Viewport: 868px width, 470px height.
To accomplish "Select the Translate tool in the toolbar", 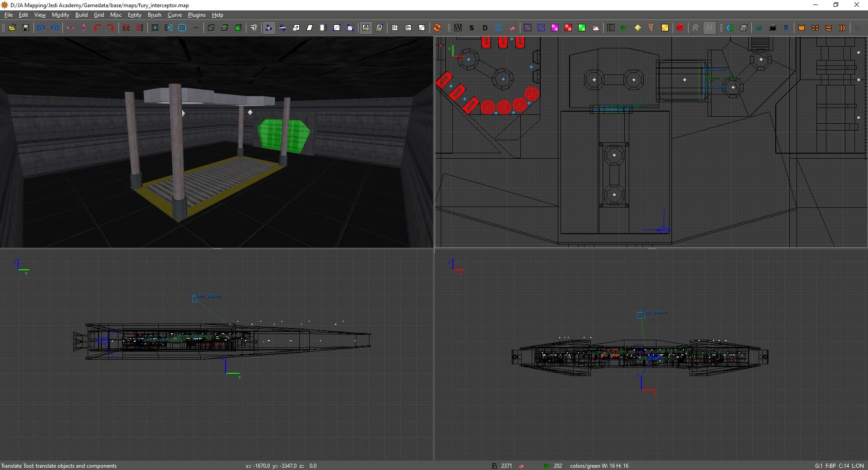I will 269,28.
